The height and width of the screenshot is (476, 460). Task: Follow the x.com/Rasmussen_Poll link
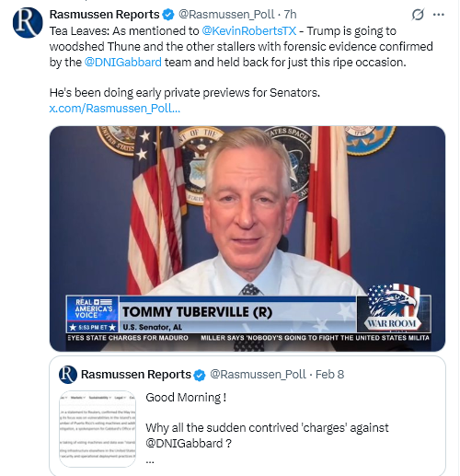115,109
